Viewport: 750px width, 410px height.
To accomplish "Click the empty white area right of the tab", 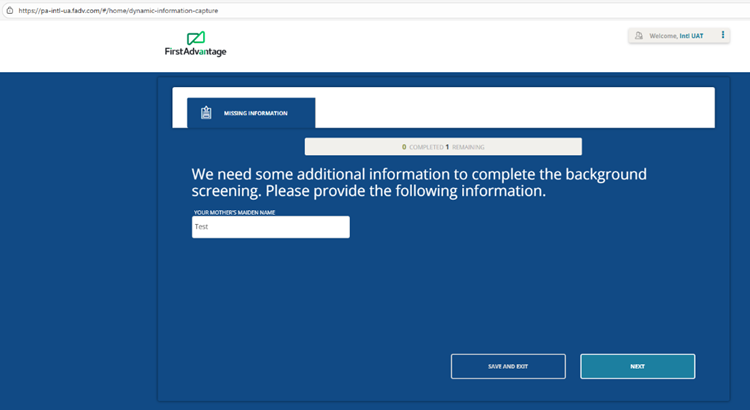I will tap(514, 108).
